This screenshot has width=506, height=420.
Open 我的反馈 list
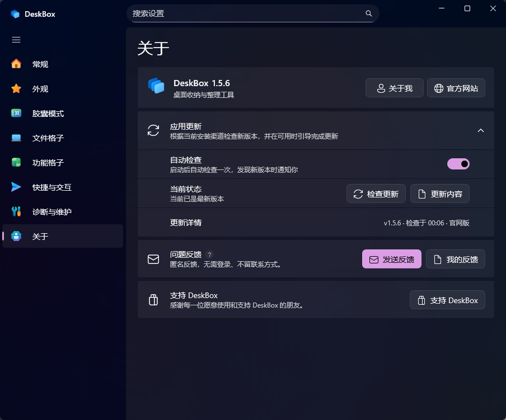coord(456,259)
